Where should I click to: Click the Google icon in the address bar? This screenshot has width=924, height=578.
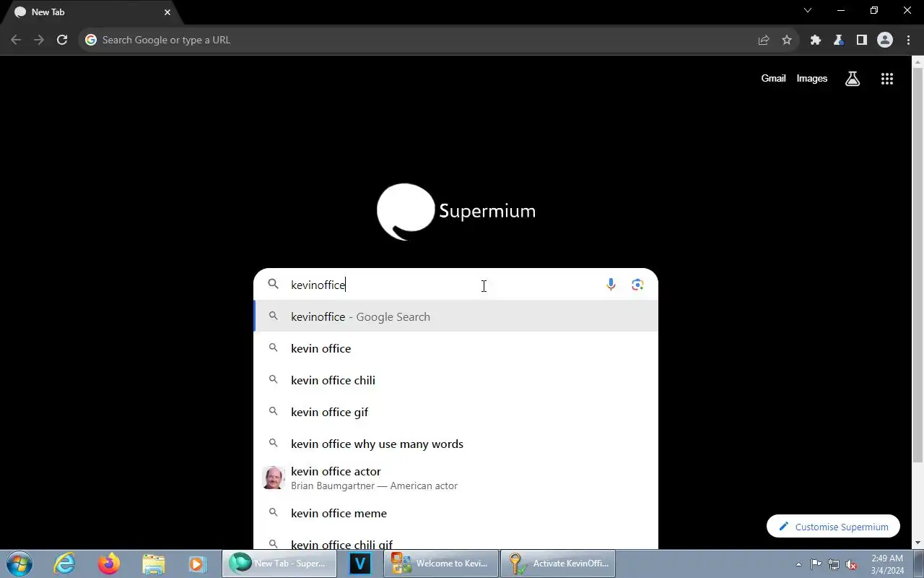[x=91, y=40]
